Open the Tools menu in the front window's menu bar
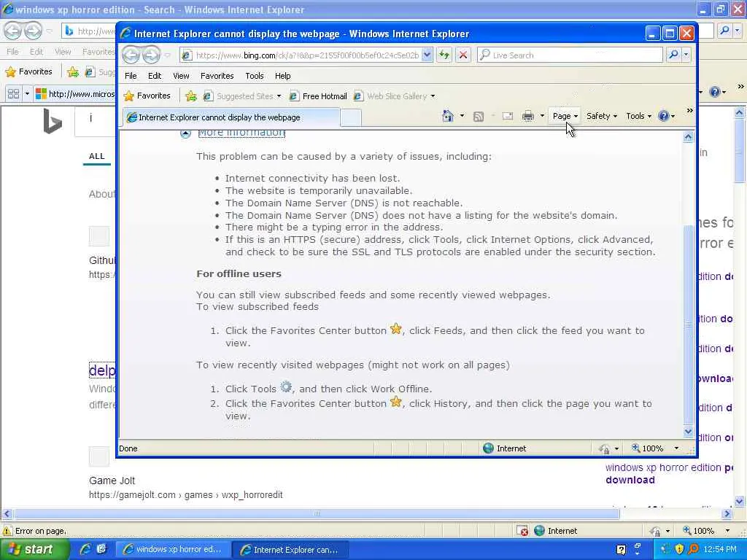 click(255, 76)
